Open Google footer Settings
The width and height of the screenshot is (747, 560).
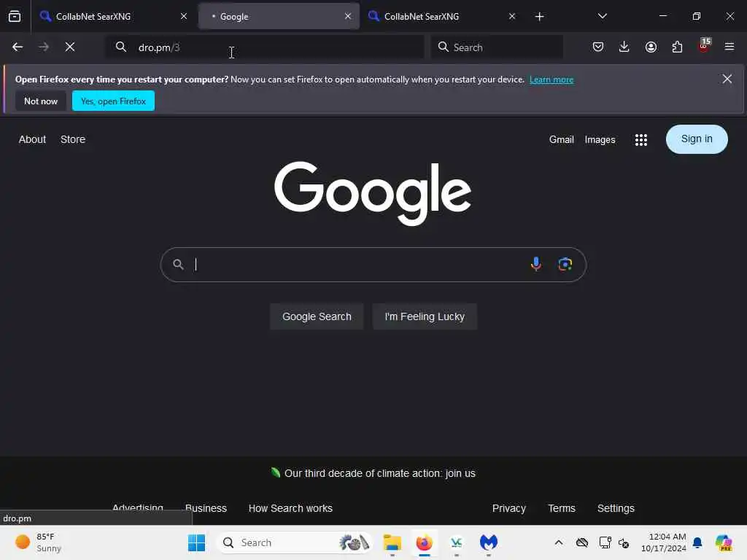[616, 508]
